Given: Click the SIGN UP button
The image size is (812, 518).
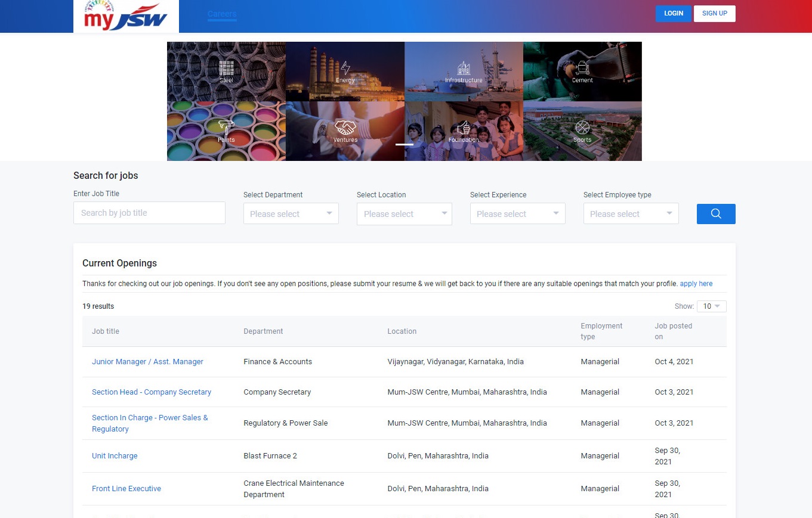Looking at the screenshot, I should point(714,14).
